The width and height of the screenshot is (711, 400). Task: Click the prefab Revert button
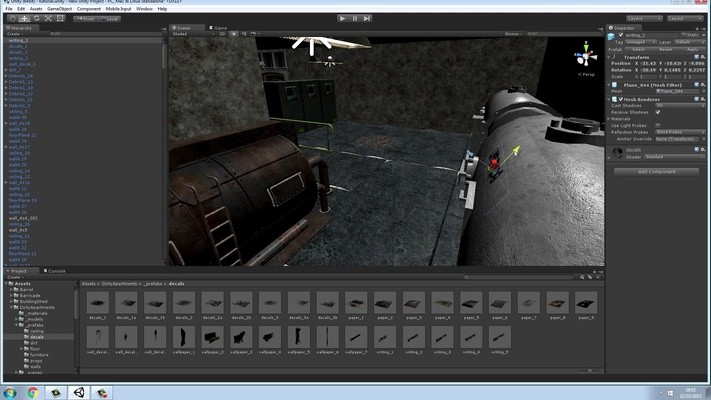[665, 49]
